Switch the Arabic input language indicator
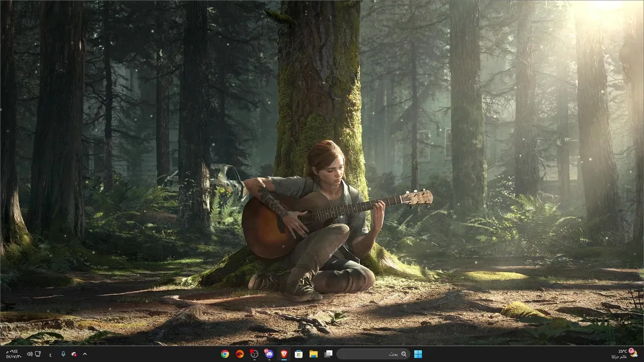The image size is (644, 362). pos(50,354)
